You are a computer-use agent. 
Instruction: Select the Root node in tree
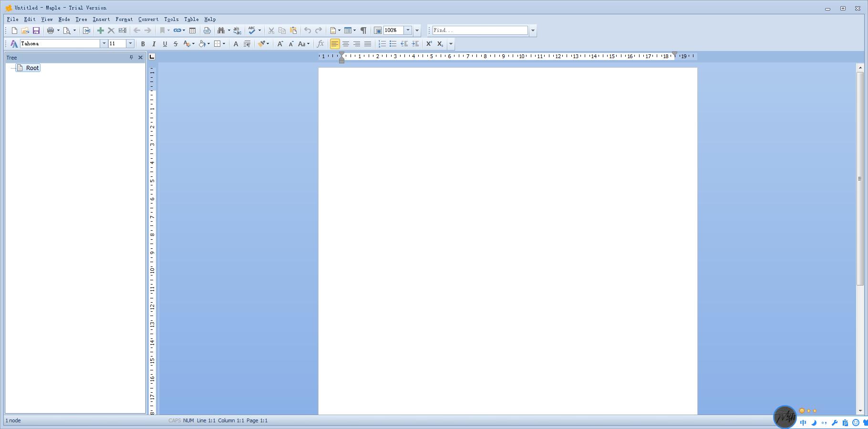[32, 68]
